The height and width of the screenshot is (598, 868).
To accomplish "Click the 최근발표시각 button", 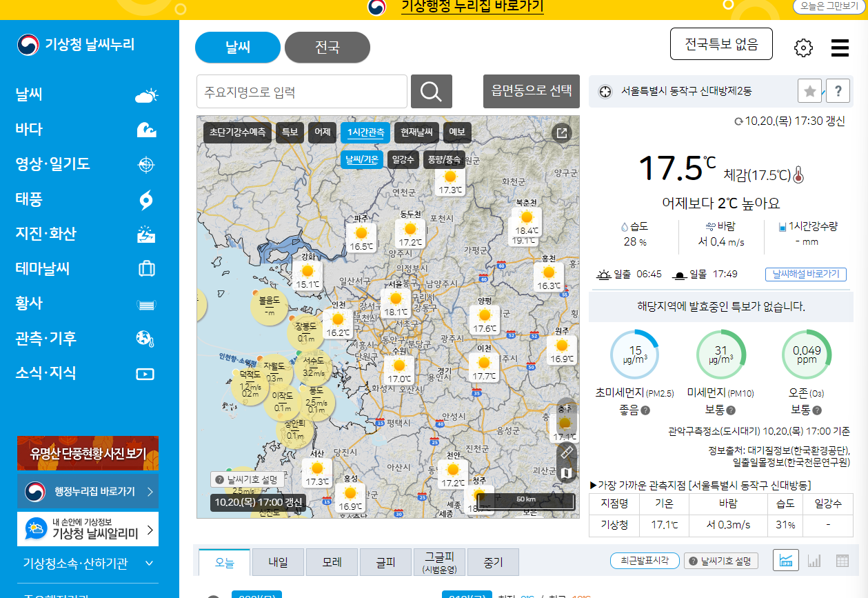I will pos(645,561).
